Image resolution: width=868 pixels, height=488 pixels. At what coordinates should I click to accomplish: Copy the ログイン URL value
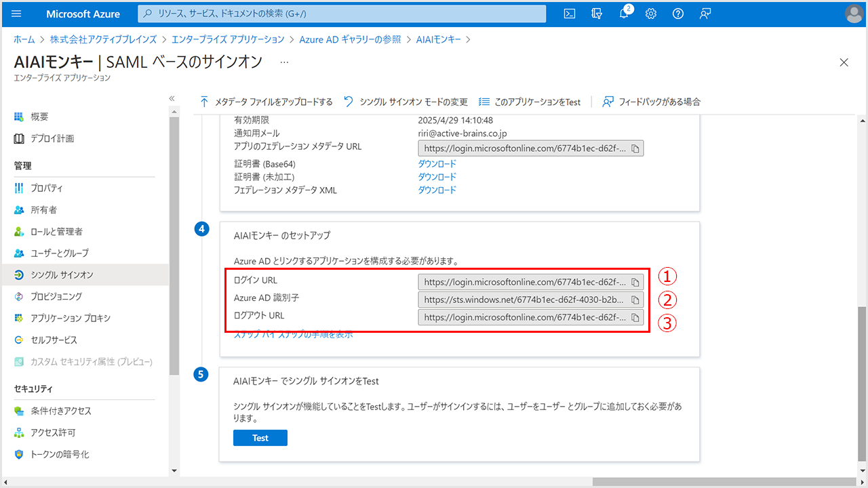point(635,281)
